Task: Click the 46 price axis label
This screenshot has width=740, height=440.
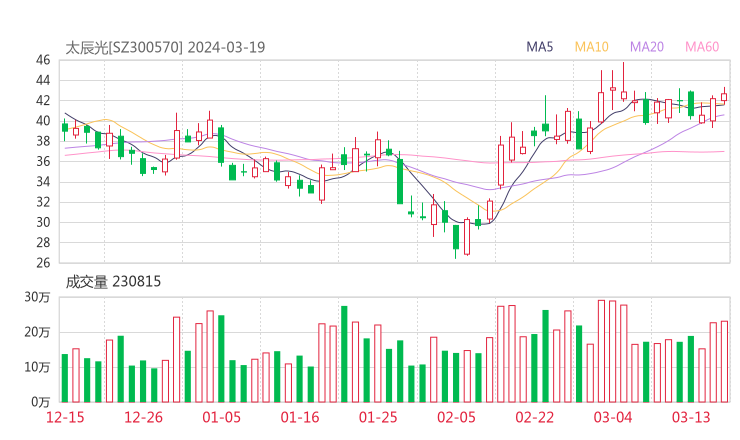Action: (x=43, y=60)
